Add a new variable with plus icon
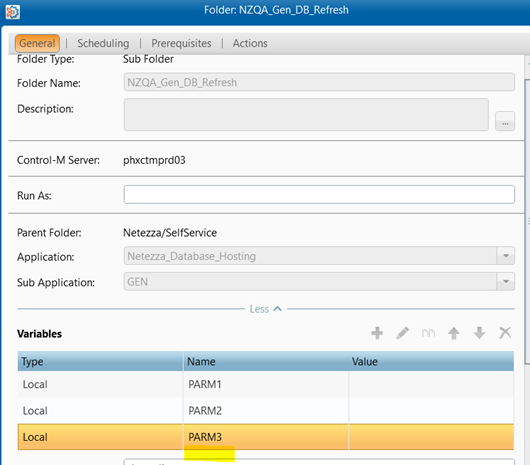The height and width of the screenshot is (465, 530). tap(377, 333)
